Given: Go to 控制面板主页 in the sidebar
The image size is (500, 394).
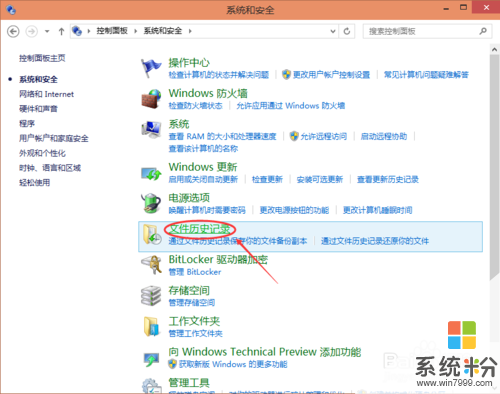Looking at the screenshot, I should pyautogui.click(x=42, y=58).
